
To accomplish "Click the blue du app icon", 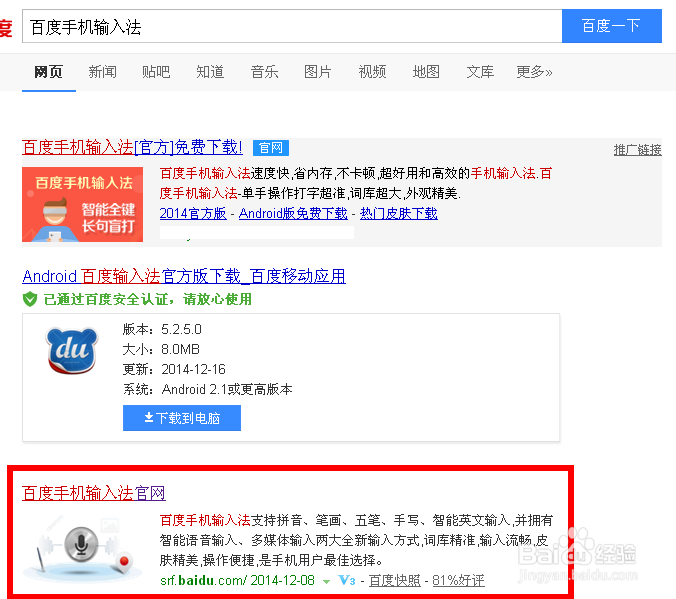I will (x=72, y=351).
